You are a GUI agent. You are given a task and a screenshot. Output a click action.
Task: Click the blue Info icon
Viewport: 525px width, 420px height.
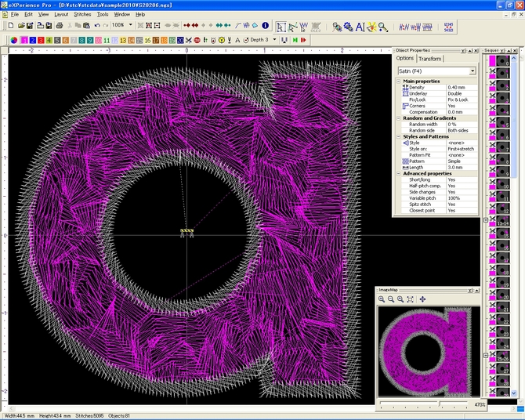pyautogui.click(x=265, y=25)
